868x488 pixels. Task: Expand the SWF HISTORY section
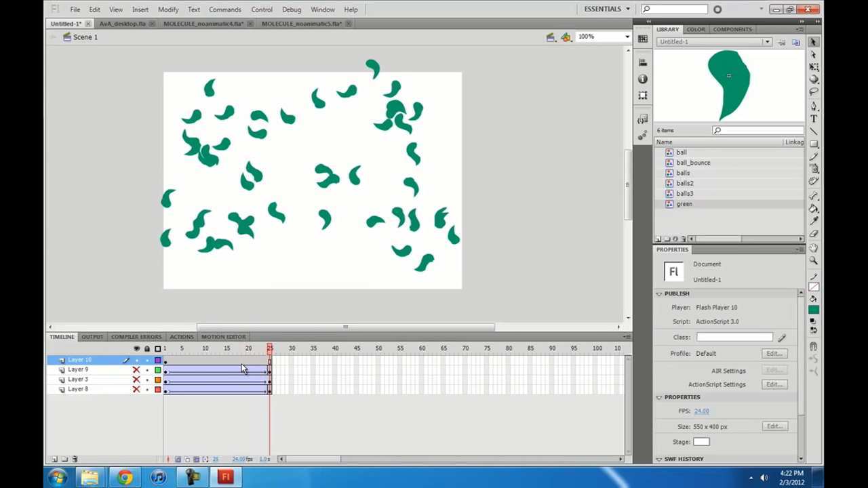point(659,459)
